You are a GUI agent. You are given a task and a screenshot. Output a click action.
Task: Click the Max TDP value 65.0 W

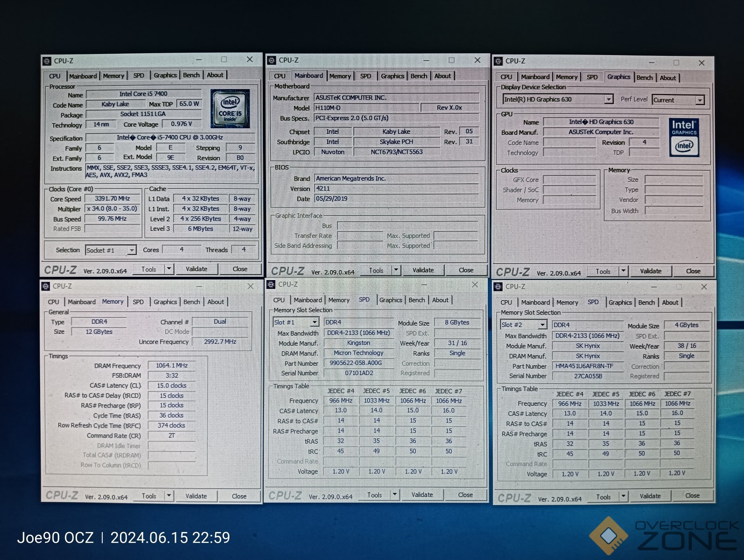(x=189, y=104)
